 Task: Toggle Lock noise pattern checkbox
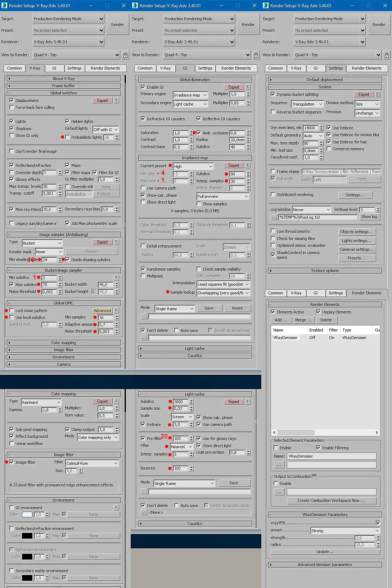click(12, 311)
